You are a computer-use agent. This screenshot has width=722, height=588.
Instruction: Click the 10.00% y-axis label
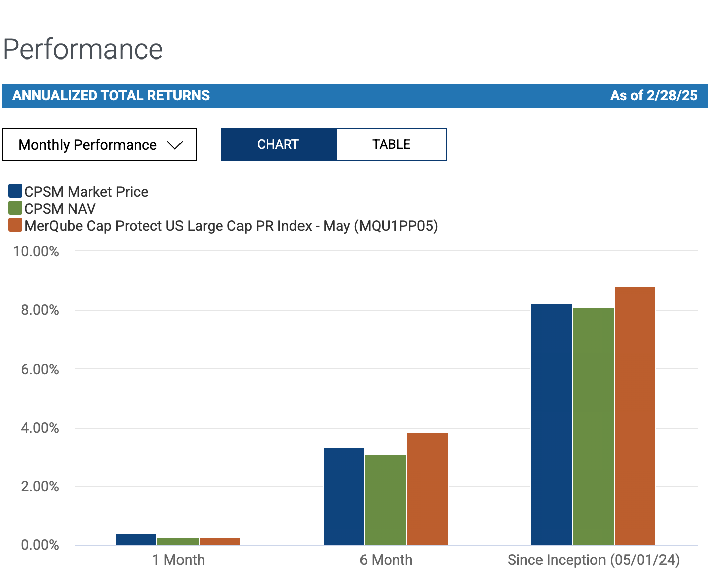click(x=36, y=251)
